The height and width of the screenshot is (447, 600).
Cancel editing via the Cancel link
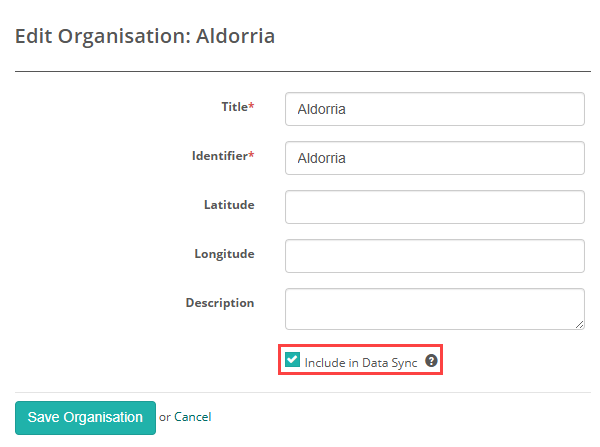[193, 417]
